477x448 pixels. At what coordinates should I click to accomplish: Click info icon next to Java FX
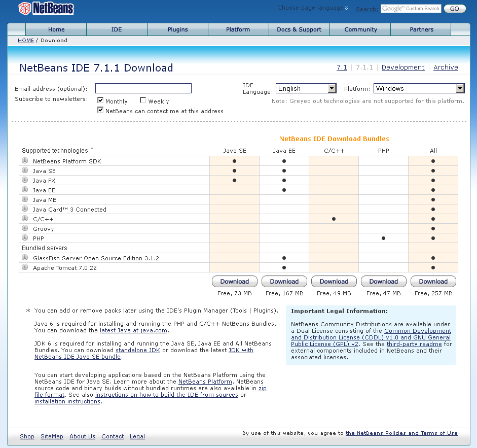click(x=25, y=180)
